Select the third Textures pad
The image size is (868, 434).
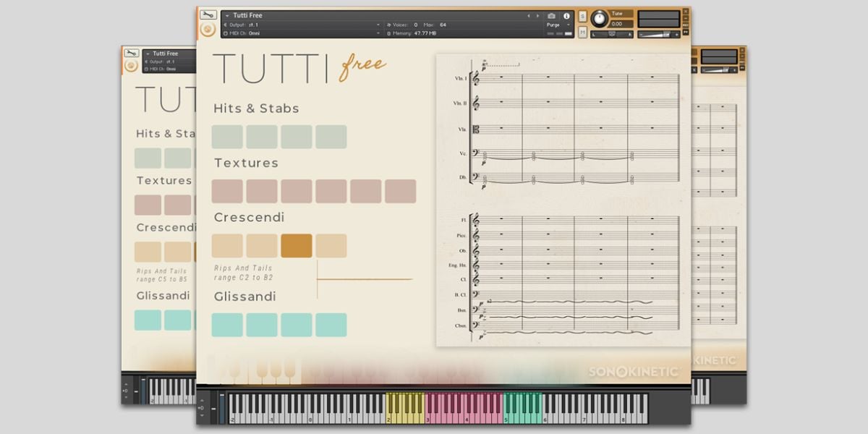coord(297,191)
